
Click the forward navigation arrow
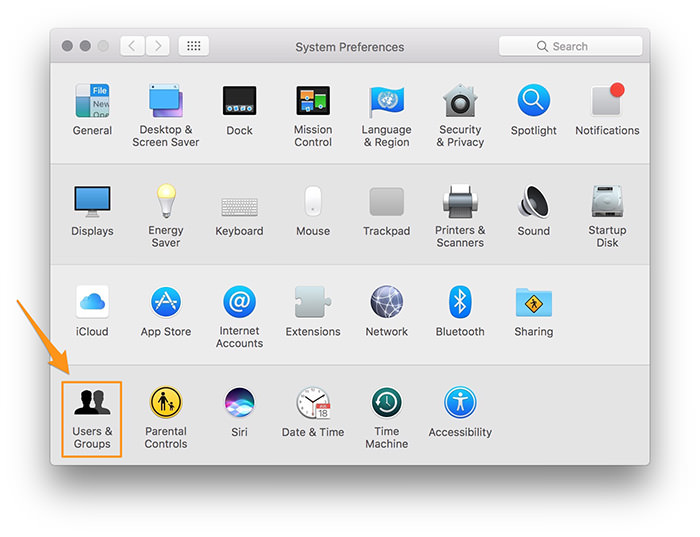tap(158, 46)
